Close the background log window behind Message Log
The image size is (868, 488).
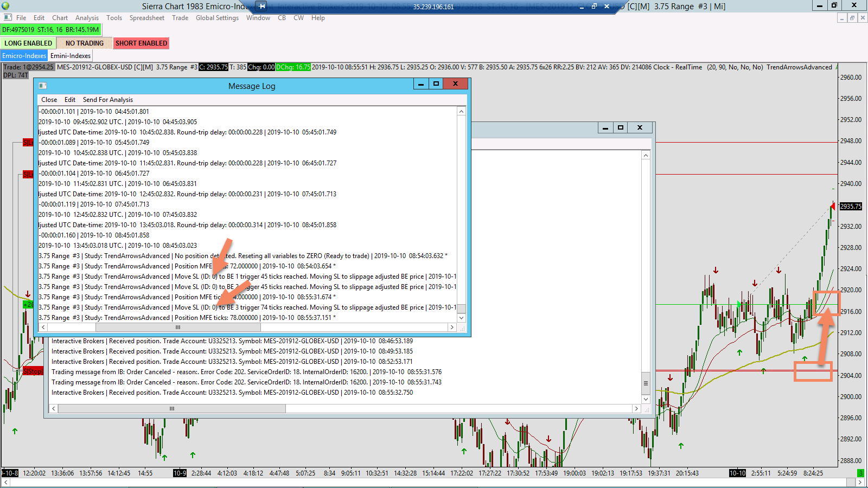point(640,128)
